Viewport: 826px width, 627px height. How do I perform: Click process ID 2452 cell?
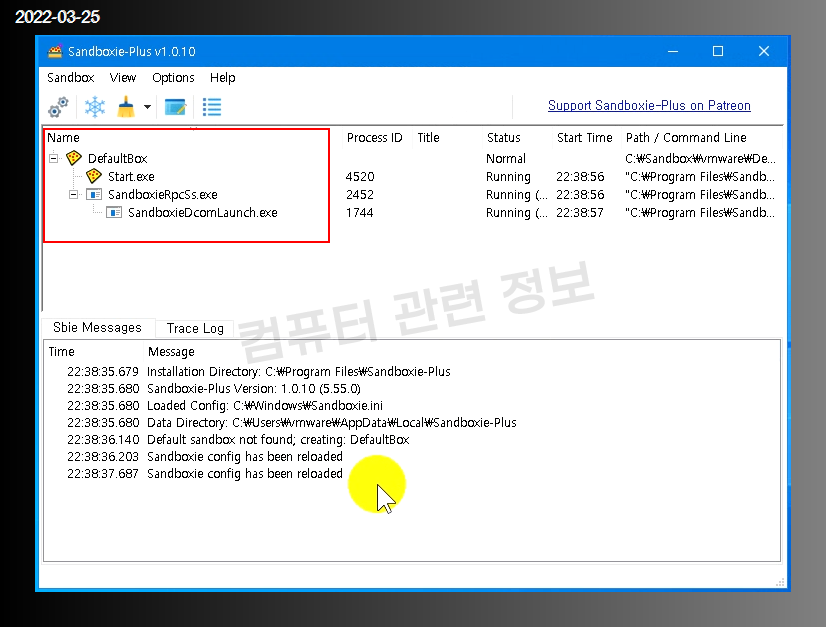tap(360, 194)
